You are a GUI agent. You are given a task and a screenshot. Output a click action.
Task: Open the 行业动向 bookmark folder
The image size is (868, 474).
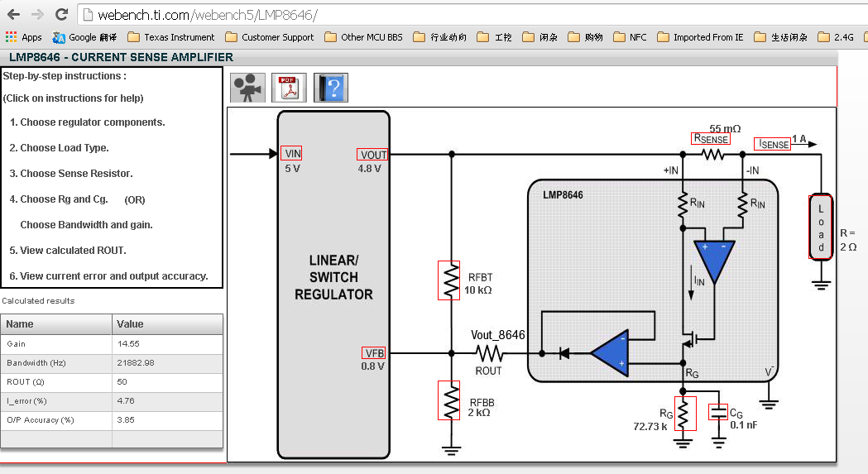pyautogui.click(x=440, y=37)
